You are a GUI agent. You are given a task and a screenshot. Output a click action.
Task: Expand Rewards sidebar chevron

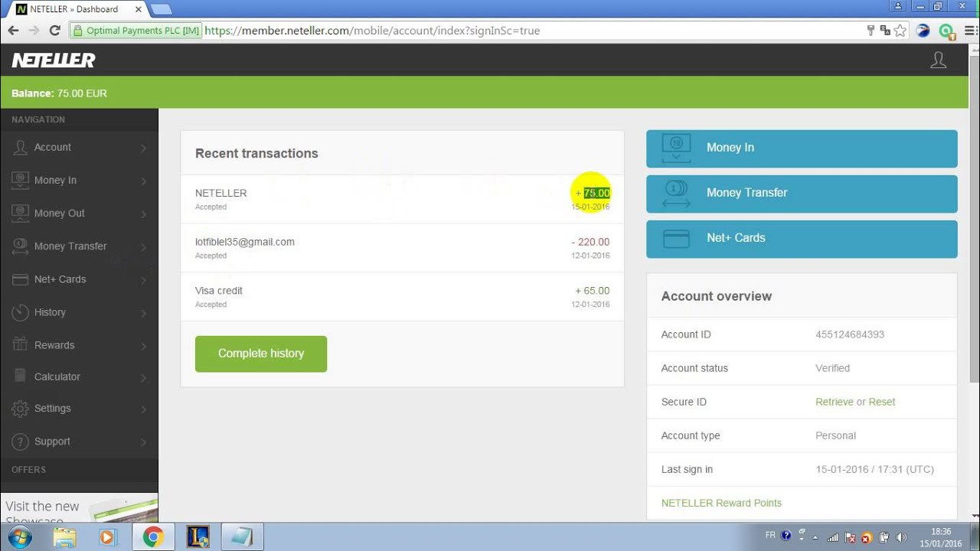[x=143, y=346]
